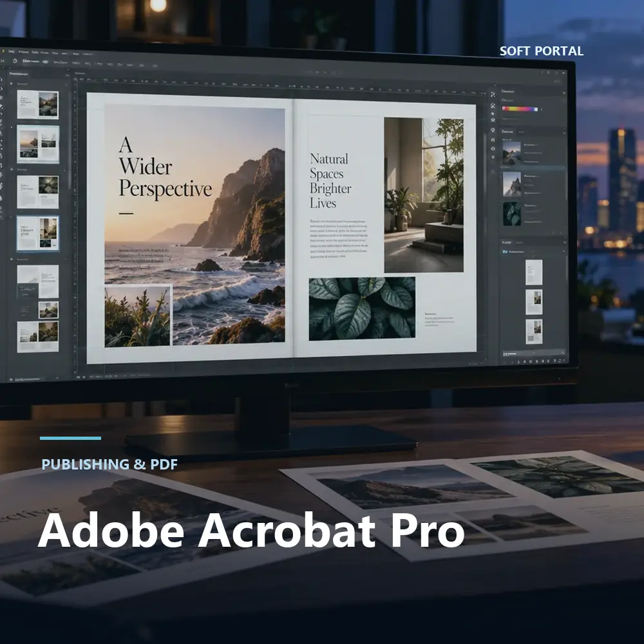
Task: Open the blue-outlined spread thumbnail in the pages panel
Action: pyautogui.click(x=38, y=233)
